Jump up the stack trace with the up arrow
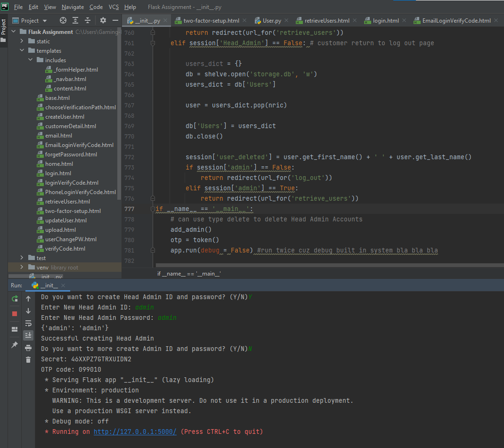 click(x=28, y=299)
